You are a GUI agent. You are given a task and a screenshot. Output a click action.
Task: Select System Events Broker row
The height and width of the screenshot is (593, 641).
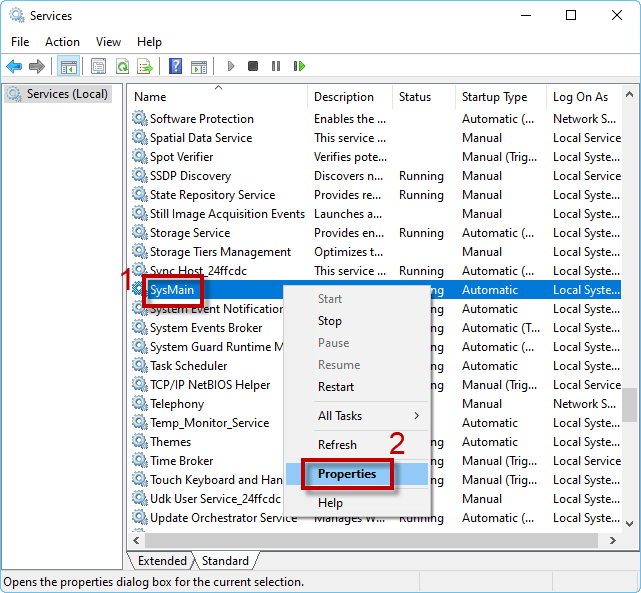[376, 328]
